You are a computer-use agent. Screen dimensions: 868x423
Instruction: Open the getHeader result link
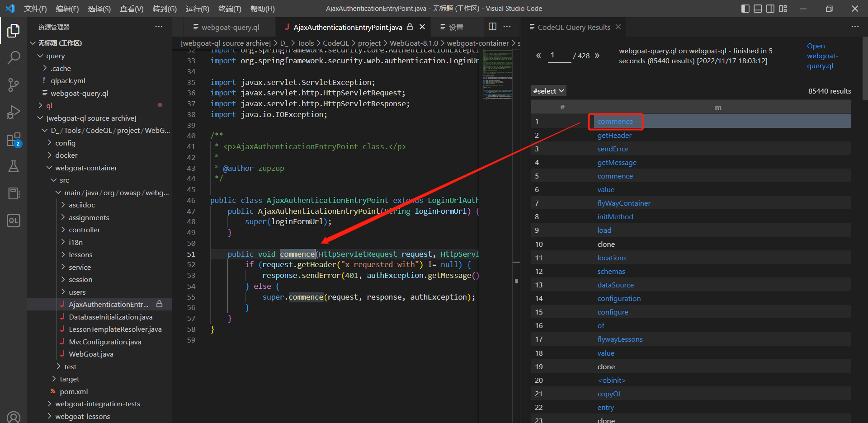pyautogui.click(x=614, y=135)
